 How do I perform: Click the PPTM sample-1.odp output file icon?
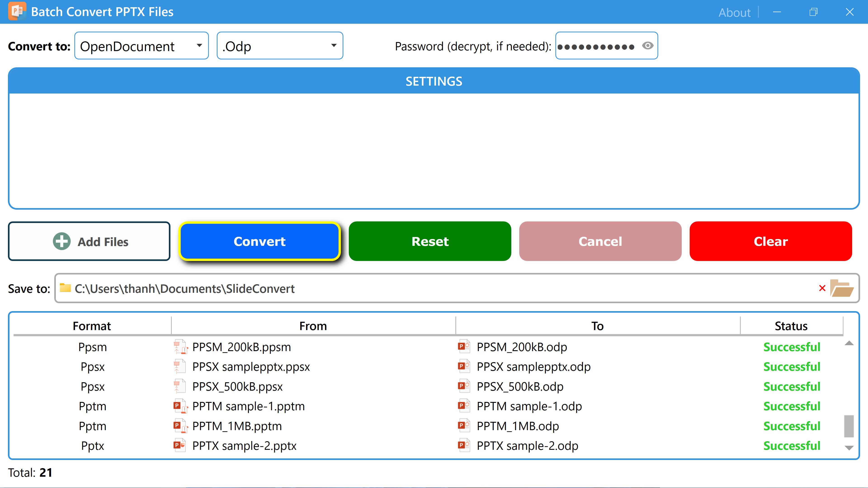point(464,406)
